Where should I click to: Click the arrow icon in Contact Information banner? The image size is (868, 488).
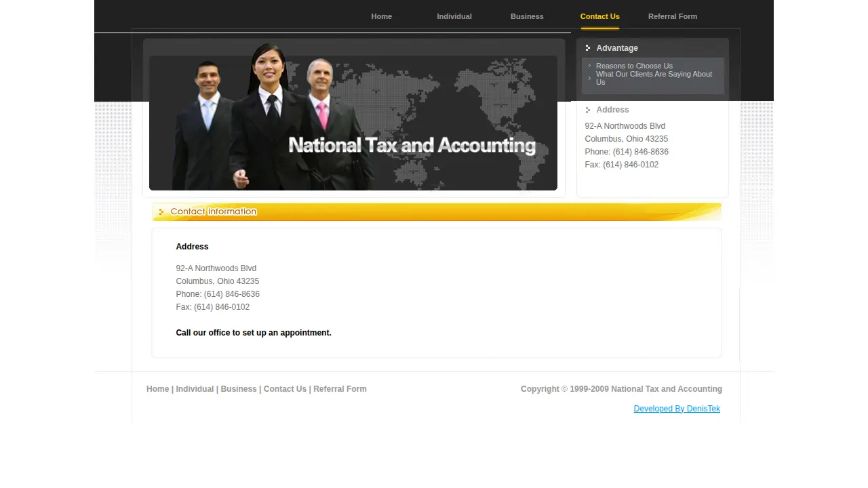[161, 212]
